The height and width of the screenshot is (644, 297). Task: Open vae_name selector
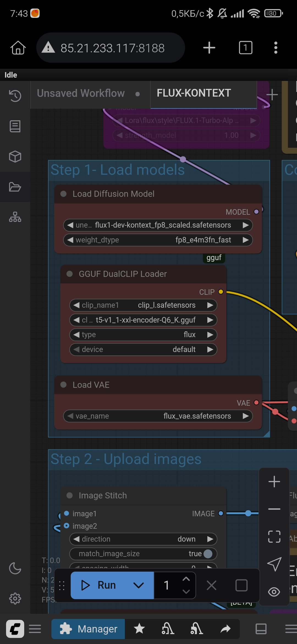pos(158,416)
